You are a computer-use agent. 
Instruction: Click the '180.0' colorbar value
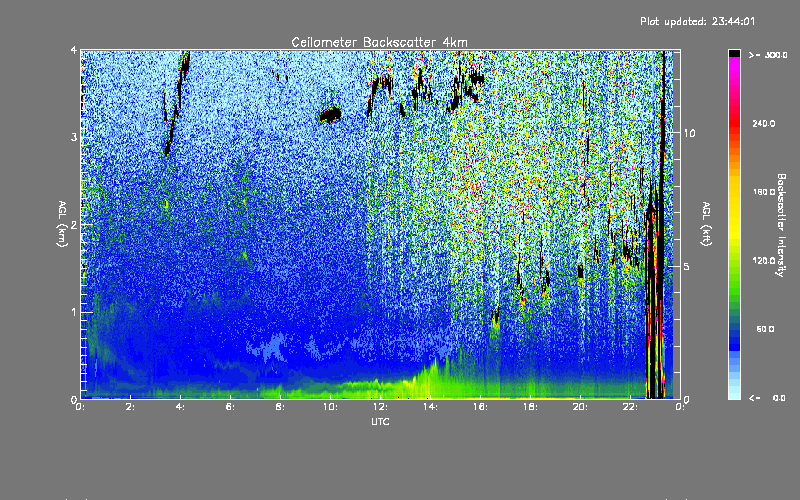[x=763, y=192]
